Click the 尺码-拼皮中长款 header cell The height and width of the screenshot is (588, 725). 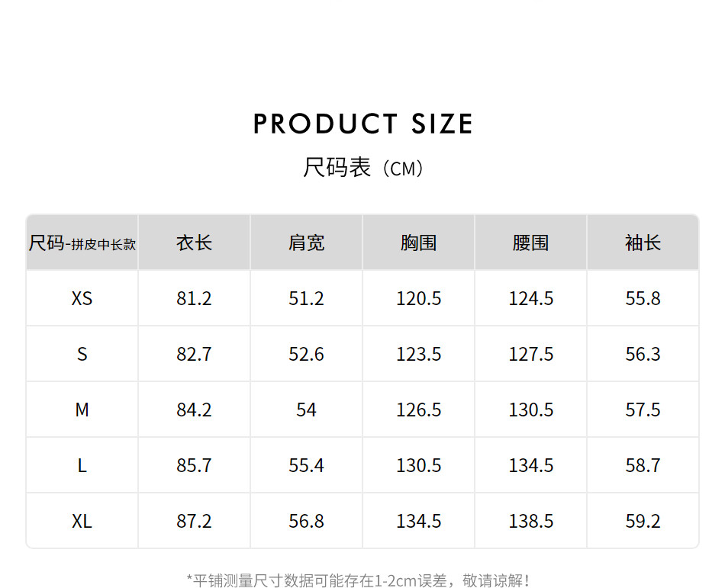[82, 243]
